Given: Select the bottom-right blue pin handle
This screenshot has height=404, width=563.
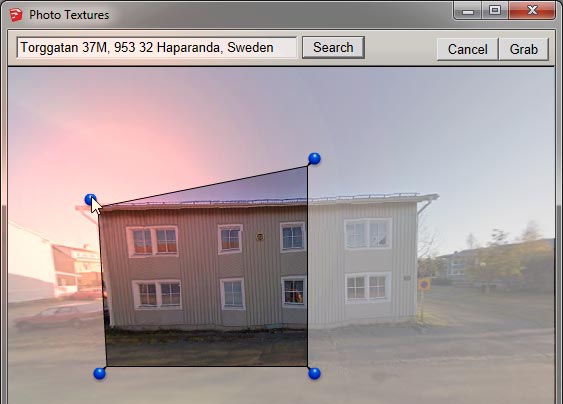Looking at the screenshot, I should (x=314, y=373).
